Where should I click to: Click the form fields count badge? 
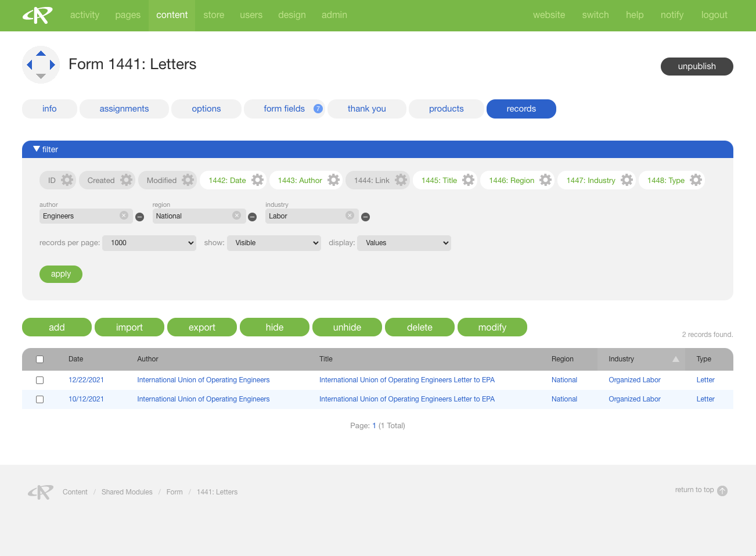318,109
